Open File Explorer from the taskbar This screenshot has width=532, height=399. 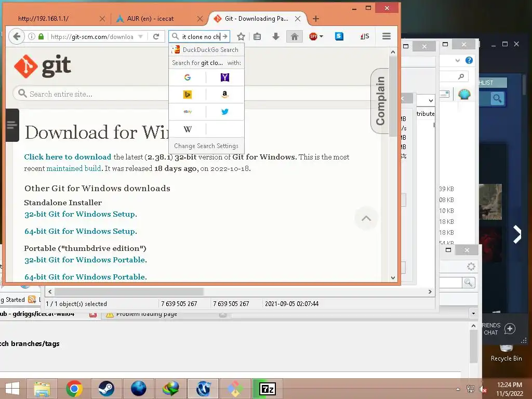point(42,389)
